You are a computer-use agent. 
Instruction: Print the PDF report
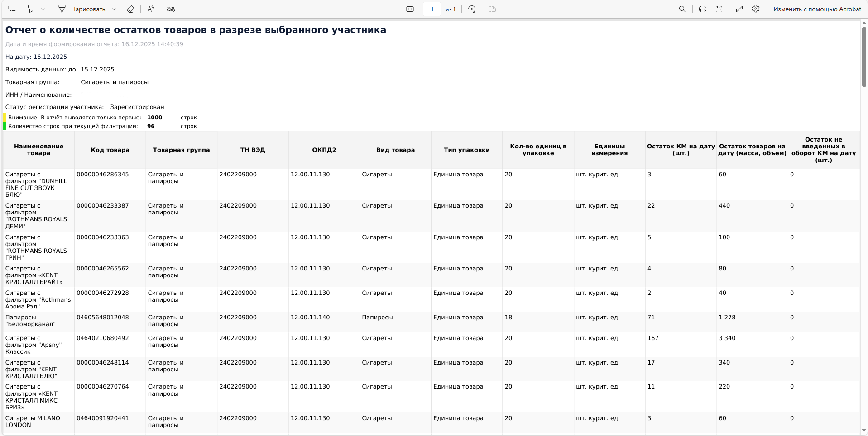point(703,9)
